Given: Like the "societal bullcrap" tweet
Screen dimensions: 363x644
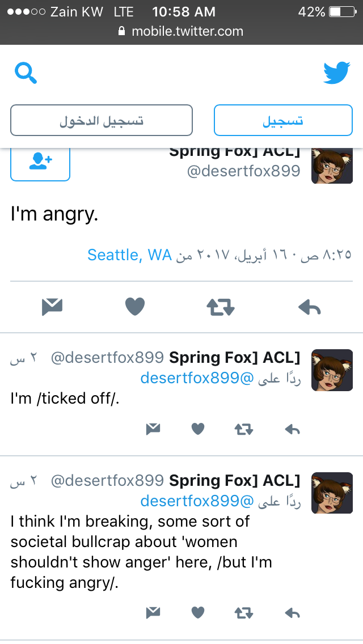Looking at the screenshot, I should tap(198, 613).
